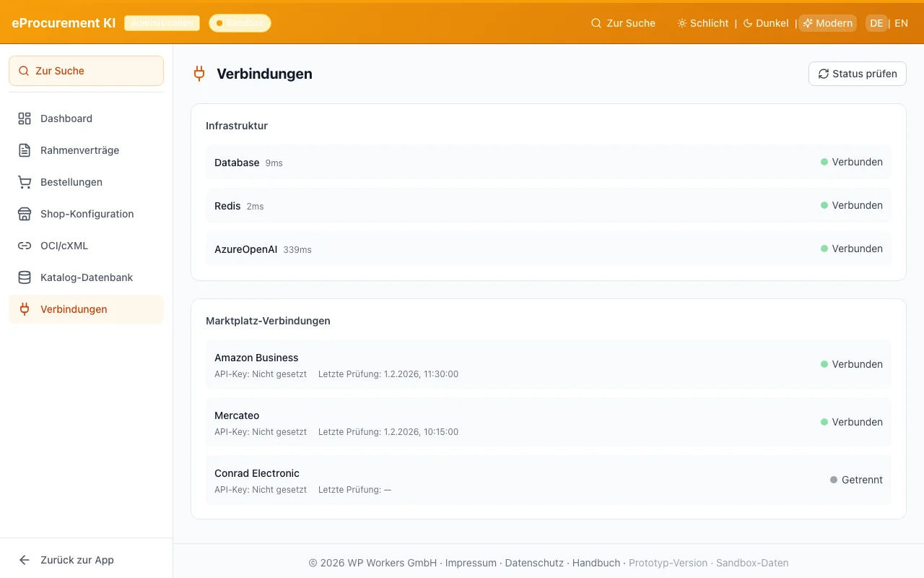Screen dimensions: 924x578
Task: Expand the Conrad Electronic connection row
Action: (x=549, y=480)
